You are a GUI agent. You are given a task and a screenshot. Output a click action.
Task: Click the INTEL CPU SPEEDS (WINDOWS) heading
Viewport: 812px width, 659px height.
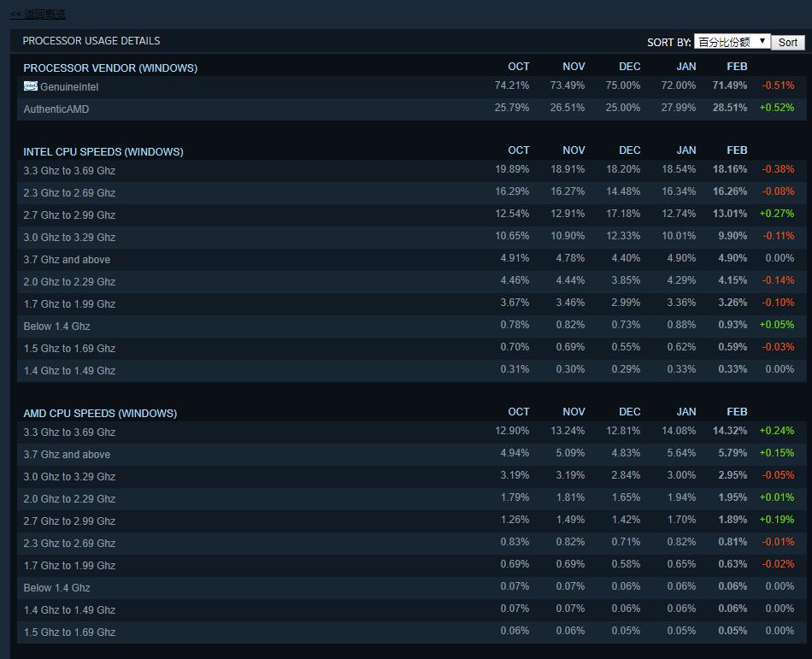point(103,152)
